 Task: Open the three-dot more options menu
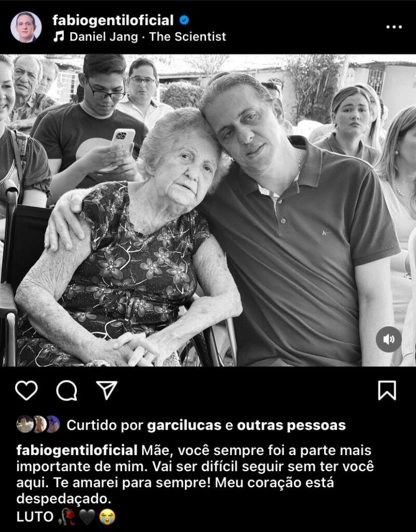click(394, 27)
